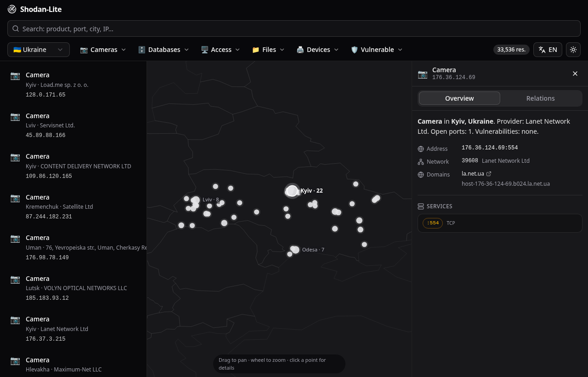The height and width of the screenshot is (377, 588).
Task: Expand the Devices filter dropdown
Action: tap(318, 50)
